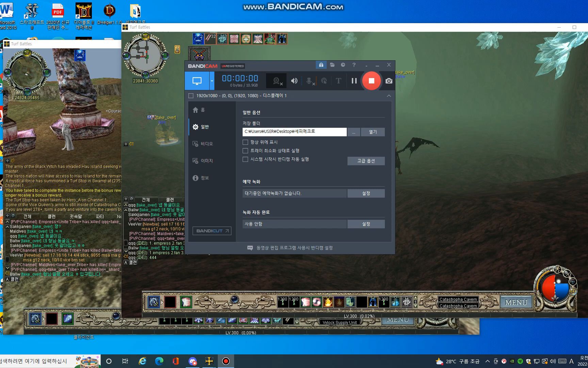Open Bandicam help question mark
588x368 pixels.
354,65
